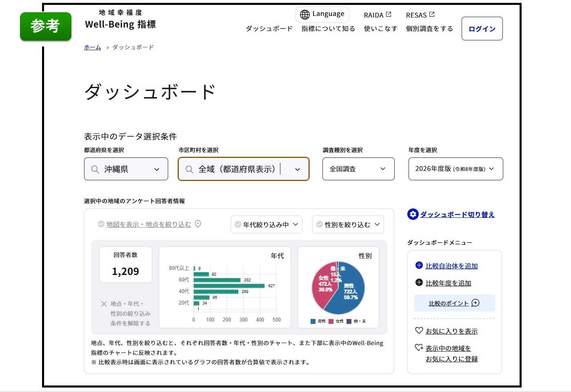
Task: Open the 2026年度版 year dropdown
Action: point(455,169)
